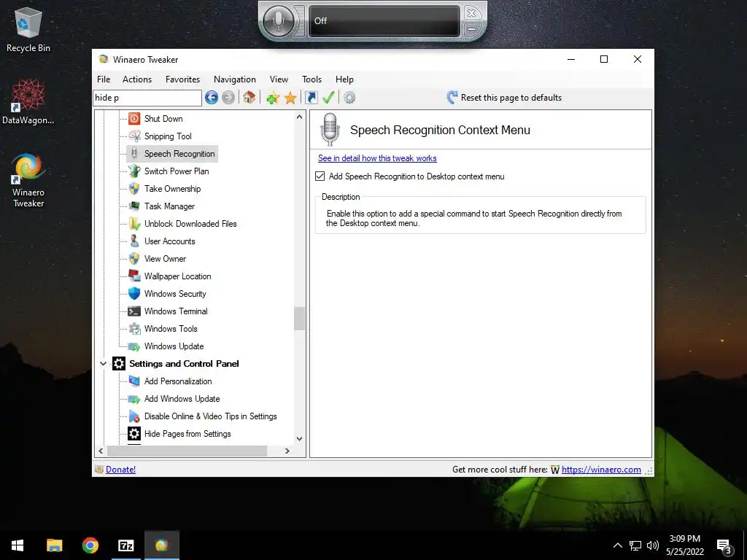747x560 pixels.
Task: Open the https://winaero.com link
Action: click(x=601, y=470)
